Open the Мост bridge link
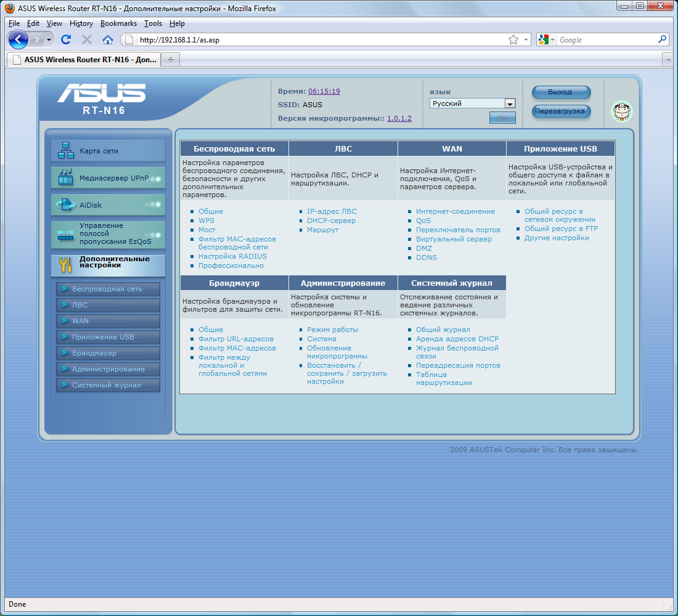Viewport: 678px width, 616px height. coord(206,230)
